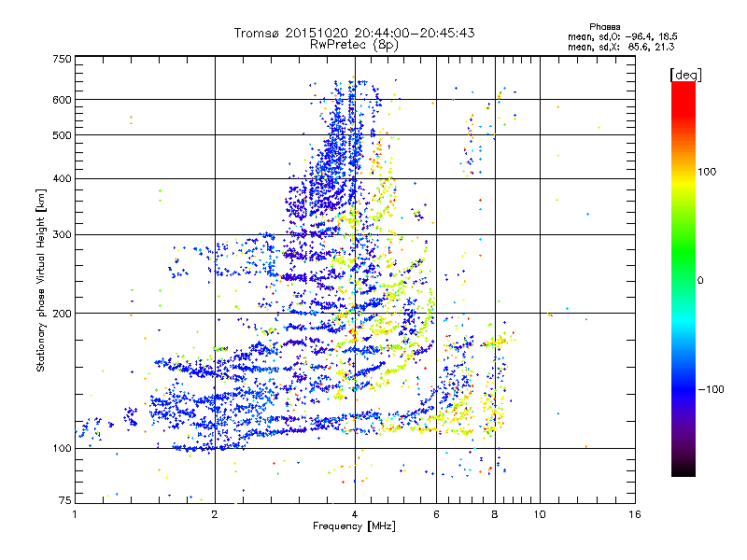Click the 'mean, sd,O: -96.4, 18.5' text
747x560 pixels.
[x=622, y=36]
